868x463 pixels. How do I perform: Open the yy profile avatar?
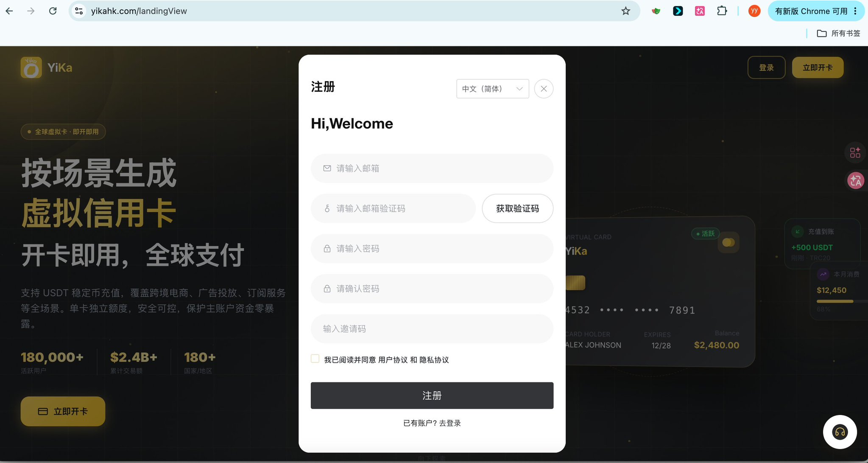tap(754, 11)
